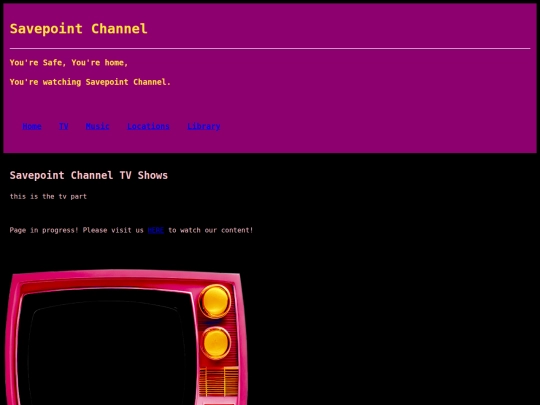The height and width of the screenshot is (405, 540).
Task: Visit the Locations navigation link
Action: coord(148,126)
